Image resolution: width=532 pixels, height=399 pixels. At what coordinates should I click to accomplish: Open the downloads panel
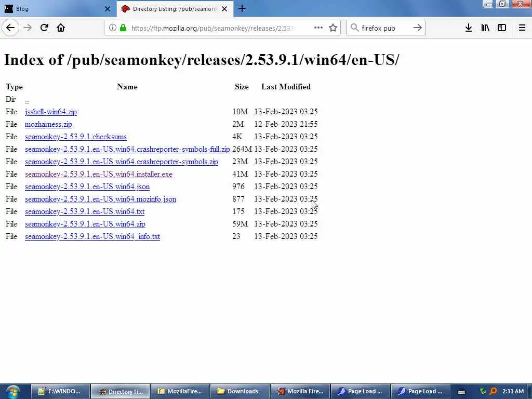click(x=469, y=28)
